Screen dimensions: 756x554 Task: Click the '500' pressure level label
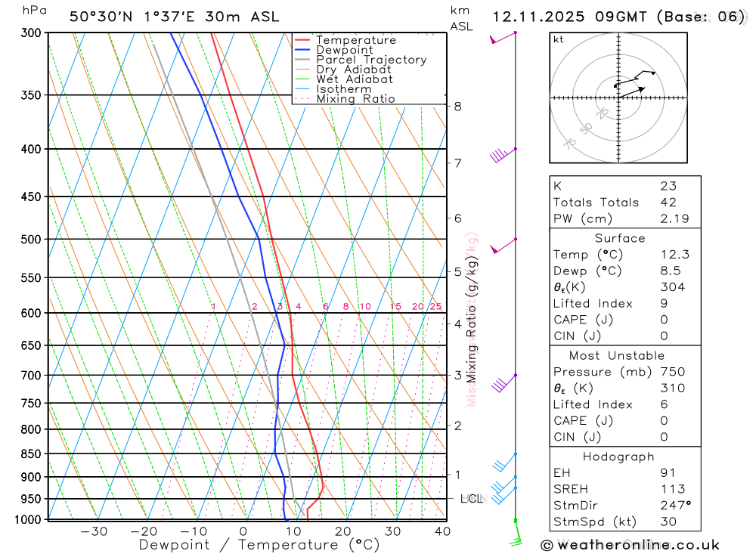[31, 239]
